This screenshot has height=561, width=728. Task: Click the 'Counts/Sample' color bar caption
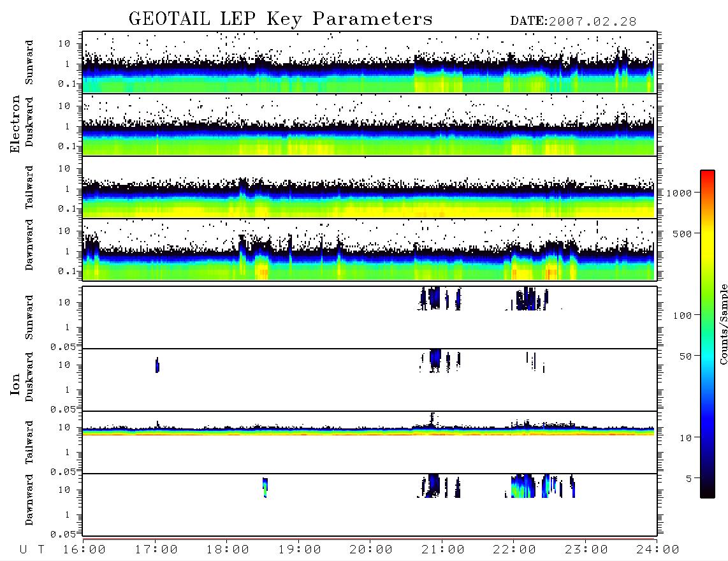pyautogui.click(x=723, y=324)
